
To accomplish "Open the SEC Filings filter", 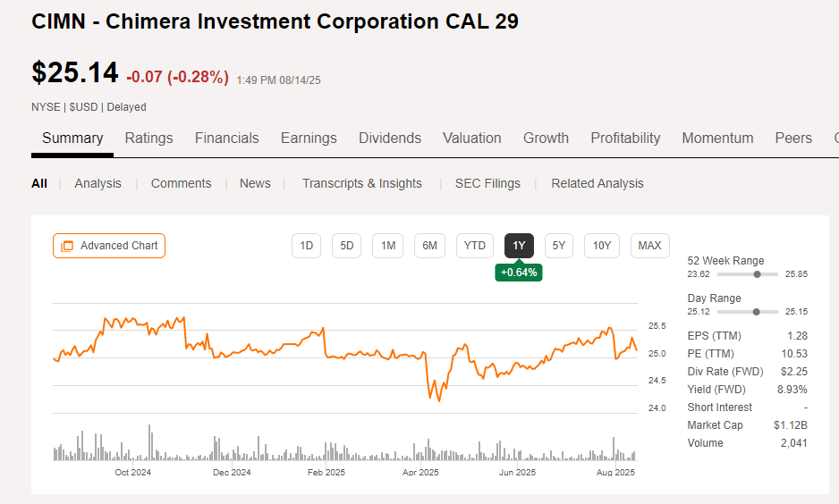I will (x=487, y=183).
